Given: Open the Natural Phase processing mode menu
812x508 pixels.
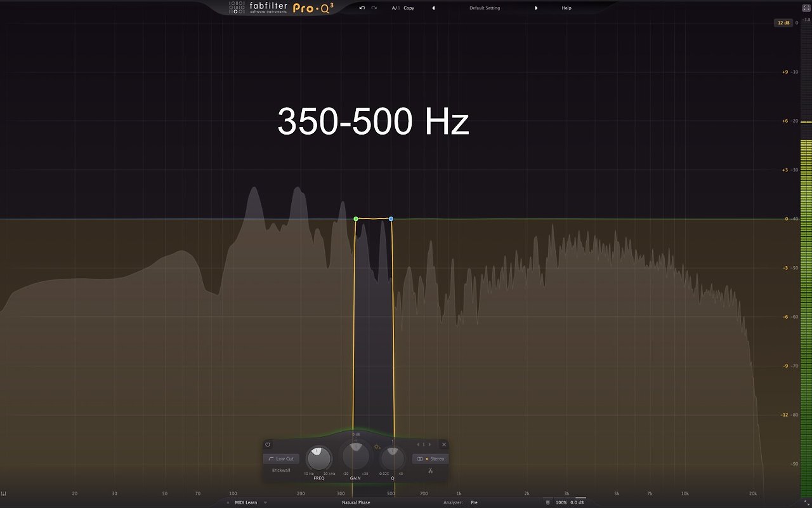Looking at the screenshot, I should [356, 502].
